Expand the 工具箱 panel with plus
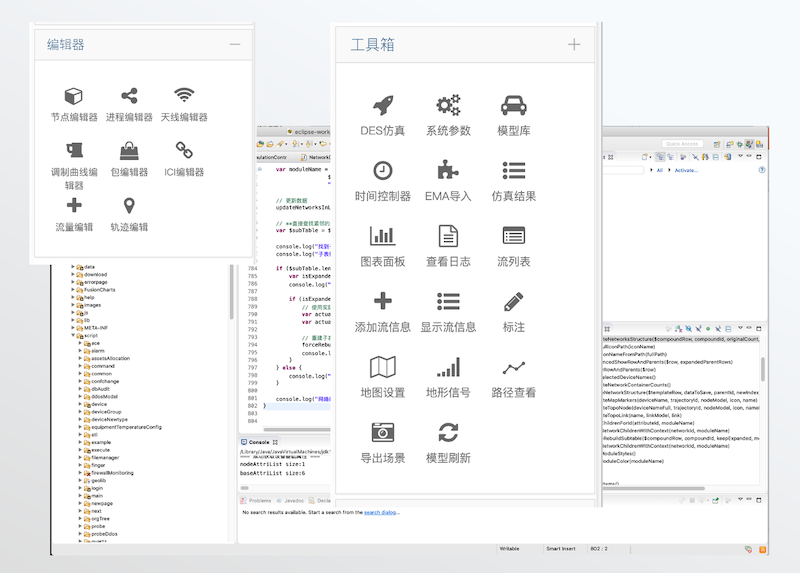This screenshot has height=573, width=800. (574, 44)
